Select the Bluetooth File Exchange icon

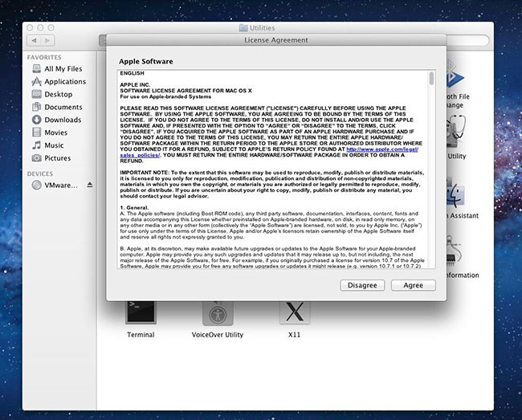(455, 75)
